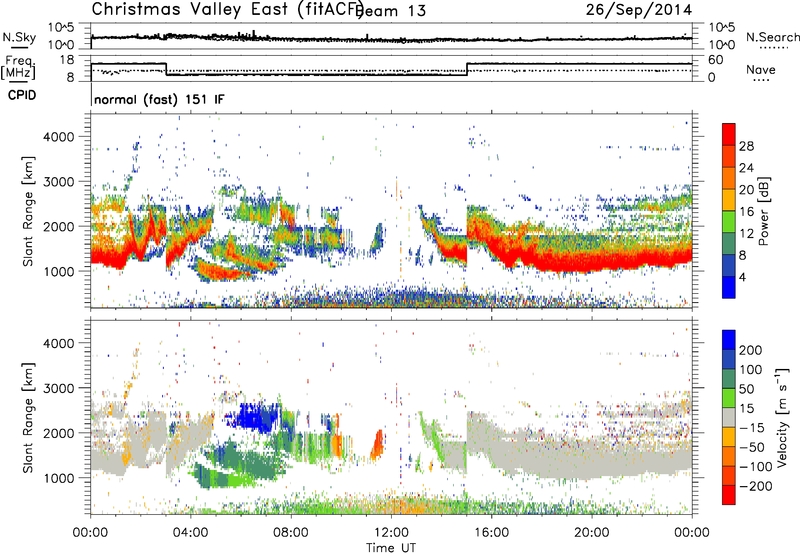Select the date text '26/Sep/2014'
Screen dimensions: 800x554
click(x=639, y=9)
